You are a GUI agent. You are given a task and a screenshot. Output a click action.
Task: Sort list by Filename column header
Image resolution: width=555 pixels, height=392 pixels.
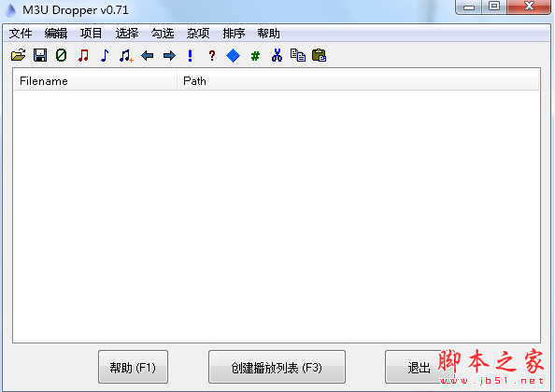coord(95,81)
